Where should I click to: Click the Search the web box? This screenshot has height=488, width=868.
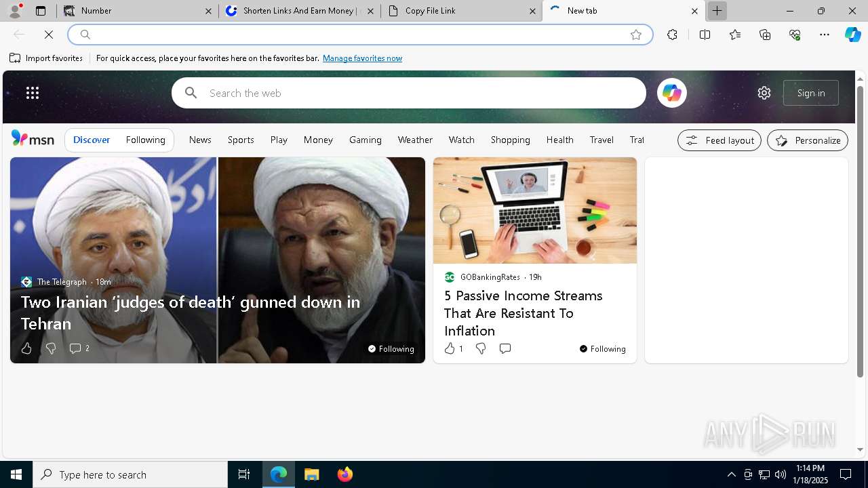click(409, 93)
